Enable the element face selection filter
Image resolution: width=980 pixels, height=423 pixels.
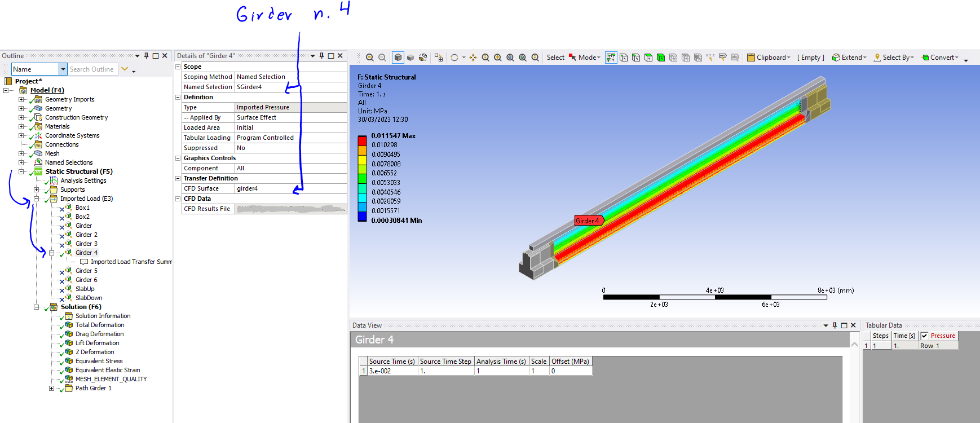click(686, 58)
